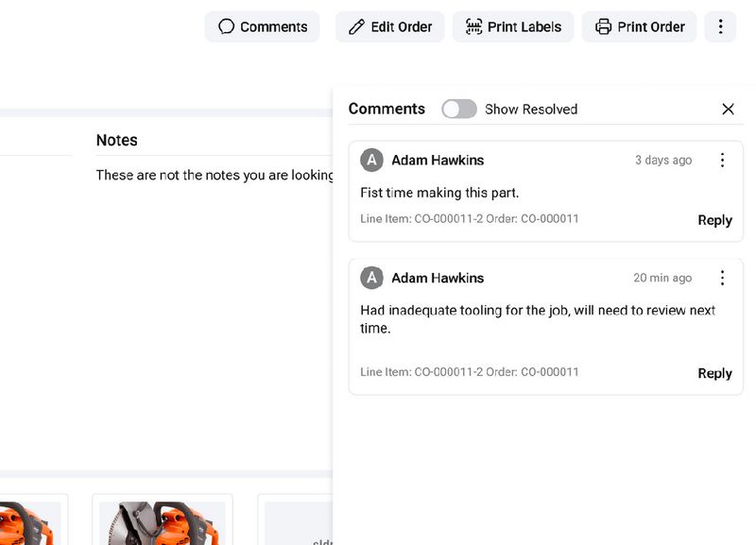Viewport: 756px width, 545px height.
Task: Click the Notes text field
Action: 215,175
